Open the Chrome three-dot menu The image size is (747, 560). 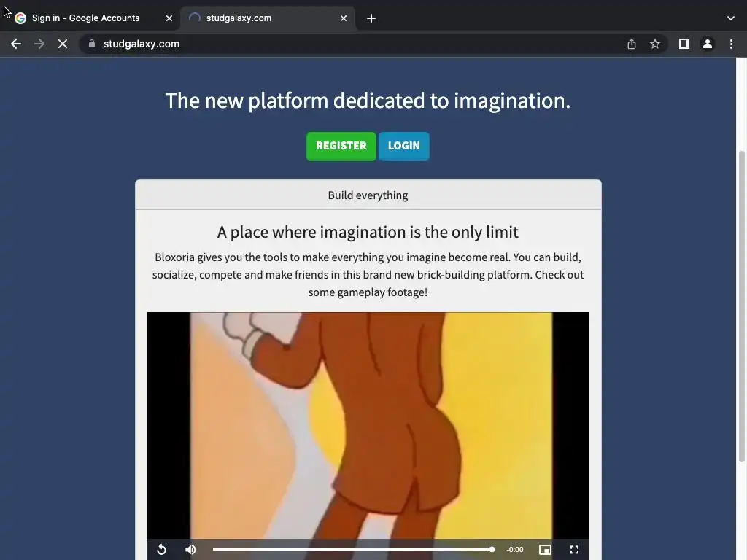click(x=731, y=44)
